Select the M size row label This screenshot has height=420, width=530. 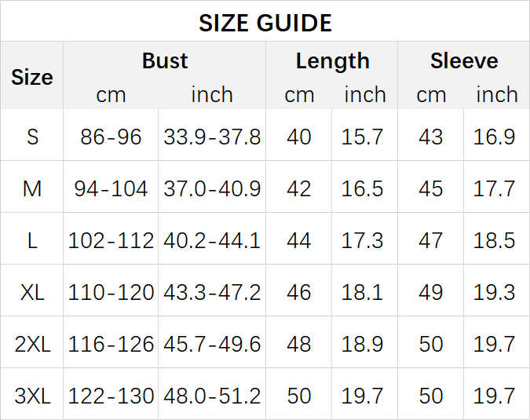[x=32, y=188]
